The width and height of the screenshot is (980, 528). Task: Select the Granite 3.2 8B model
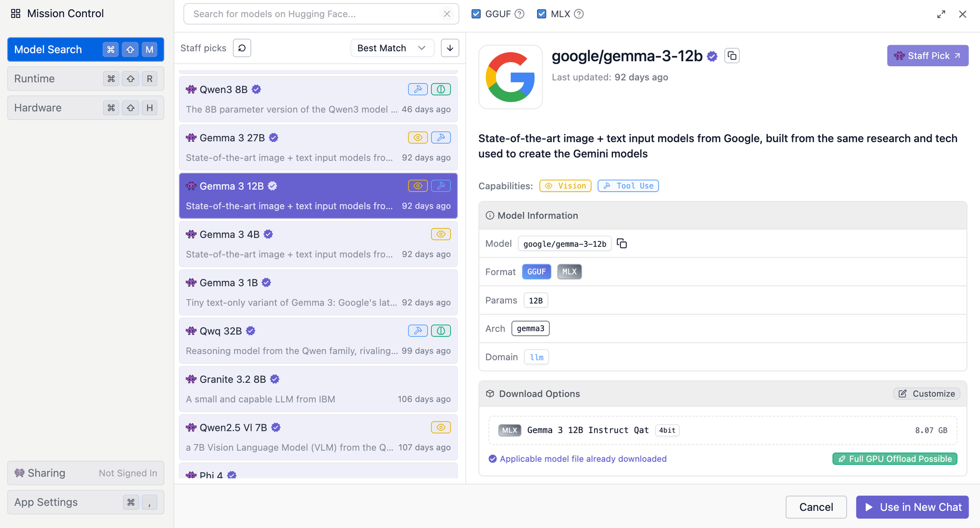point(318,389)
